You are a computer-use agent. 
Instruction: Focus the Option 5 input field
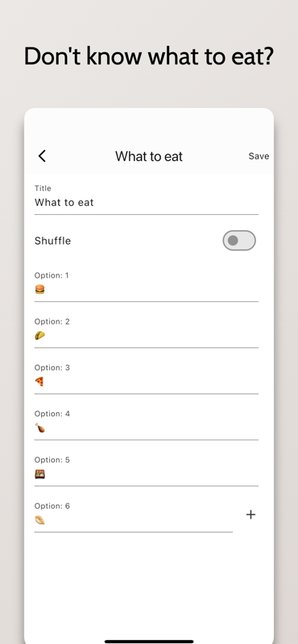coord(147,471)
